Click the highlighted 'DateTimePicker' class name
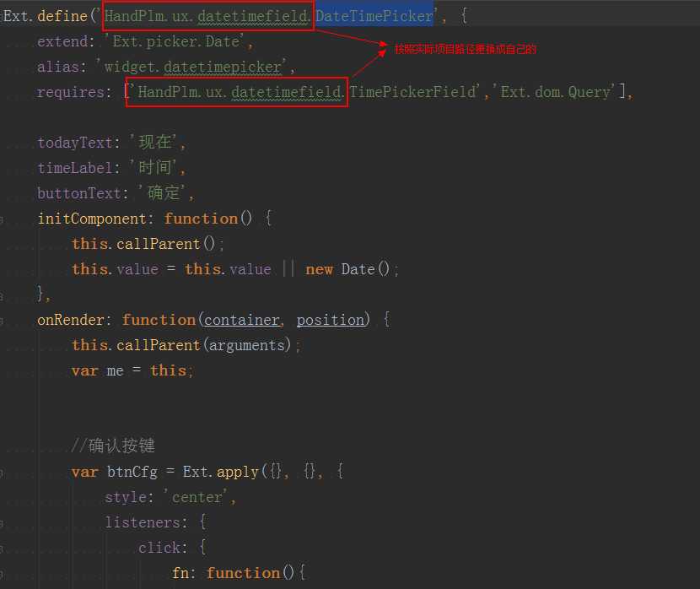 pyautogui.click(x=374, y=16)
